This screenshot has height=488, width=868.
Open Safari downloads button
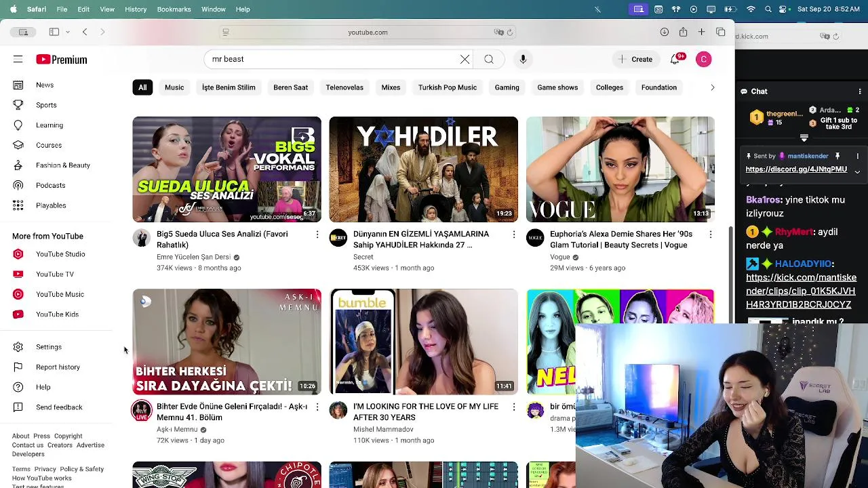click(x=665, y=32)
